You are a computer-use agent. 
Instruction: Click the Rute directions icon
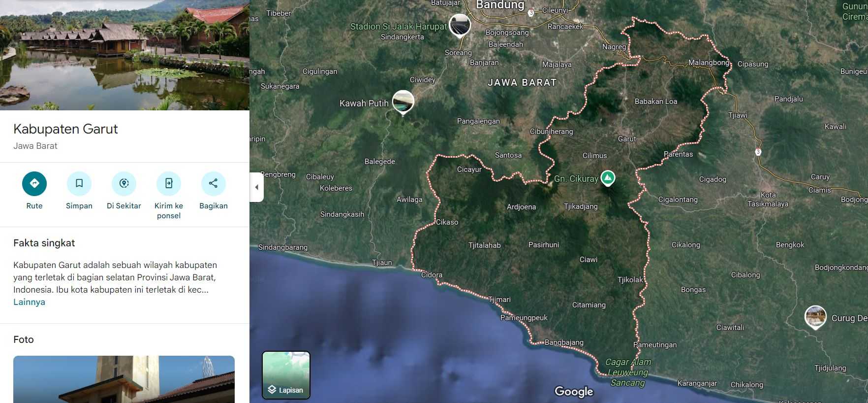coord(34,184)
